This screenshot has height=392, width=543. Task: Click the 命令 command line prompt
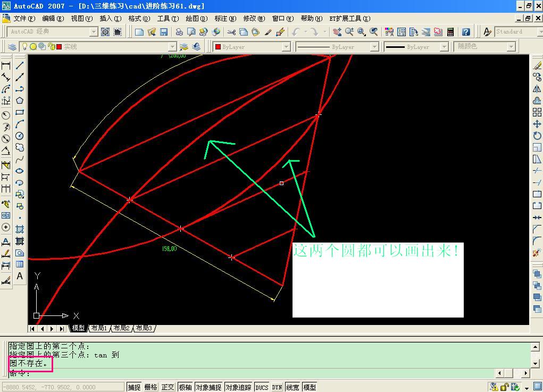point(20,373)
